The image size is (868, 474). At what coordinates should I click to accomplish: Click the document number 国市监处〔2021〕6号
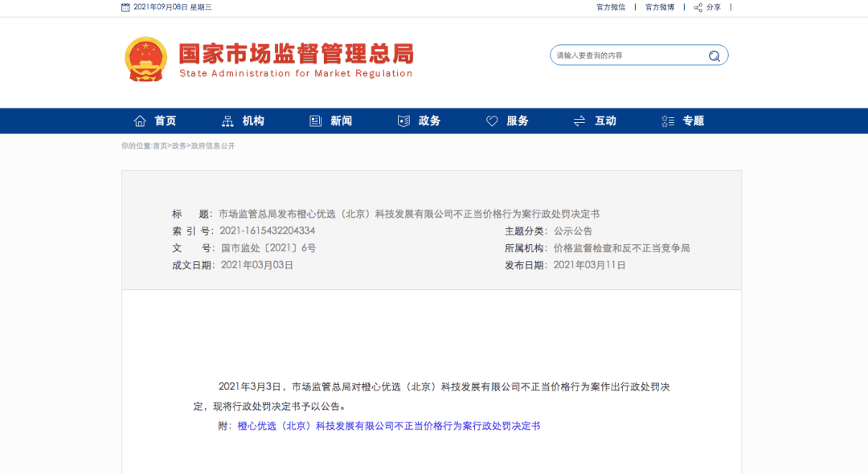[x=268, y=248]
